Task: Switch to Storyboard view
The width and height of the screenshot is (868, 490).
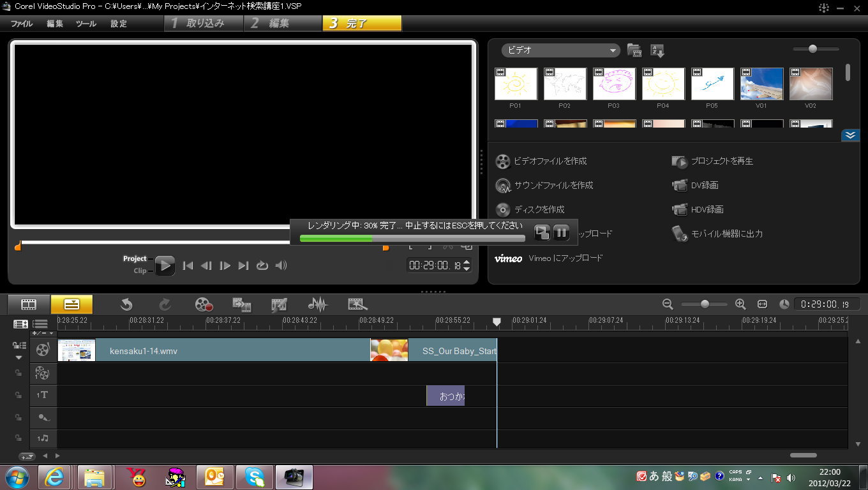Action: pyautogui.click(x=29, y=304)
